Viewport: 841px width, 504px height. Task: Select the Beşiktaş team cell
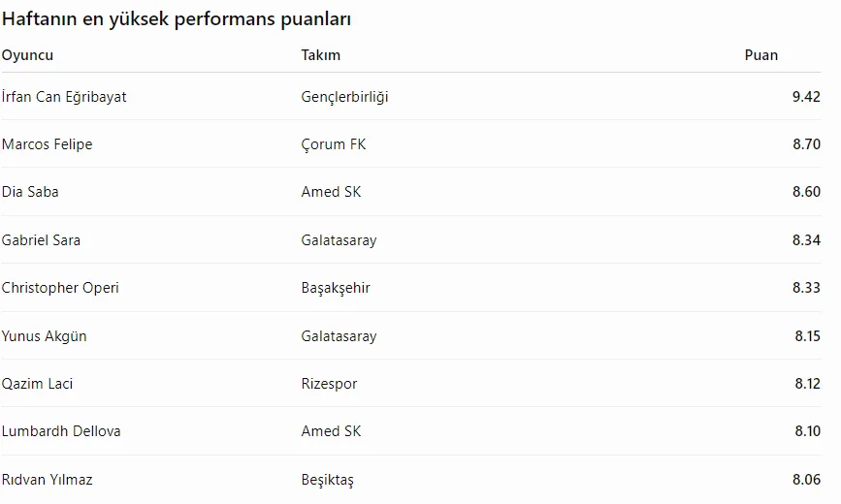click(x=328, y=480)
